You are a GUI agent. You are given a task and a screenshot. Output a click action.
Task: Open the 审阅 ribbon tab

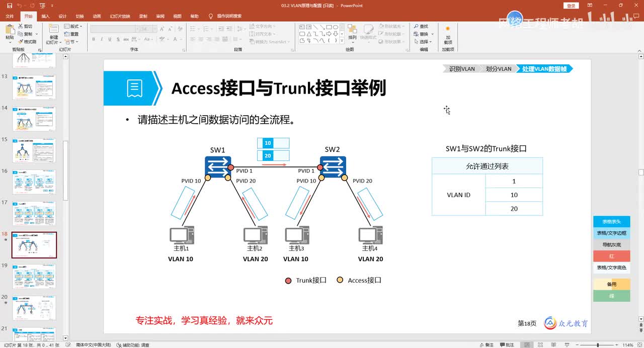160,16
